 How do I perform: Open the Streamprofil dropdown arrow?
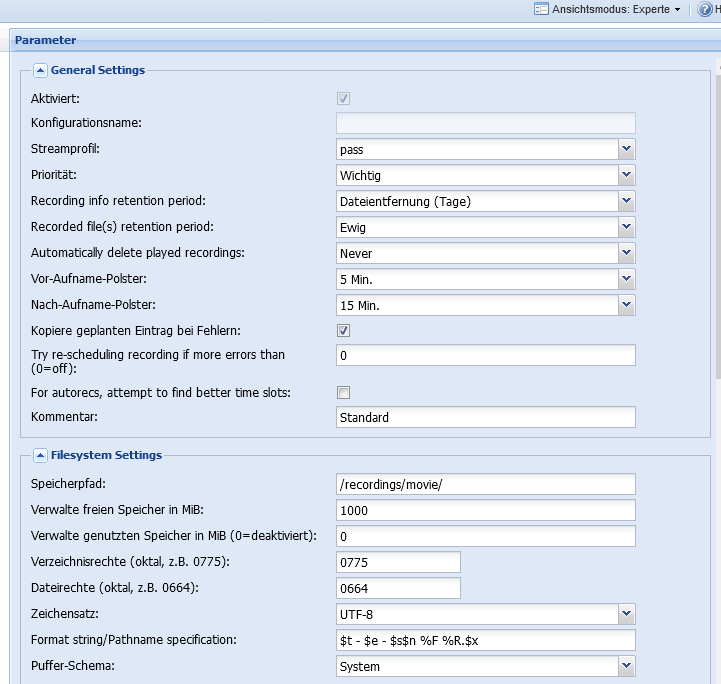(x=626, y=149)
